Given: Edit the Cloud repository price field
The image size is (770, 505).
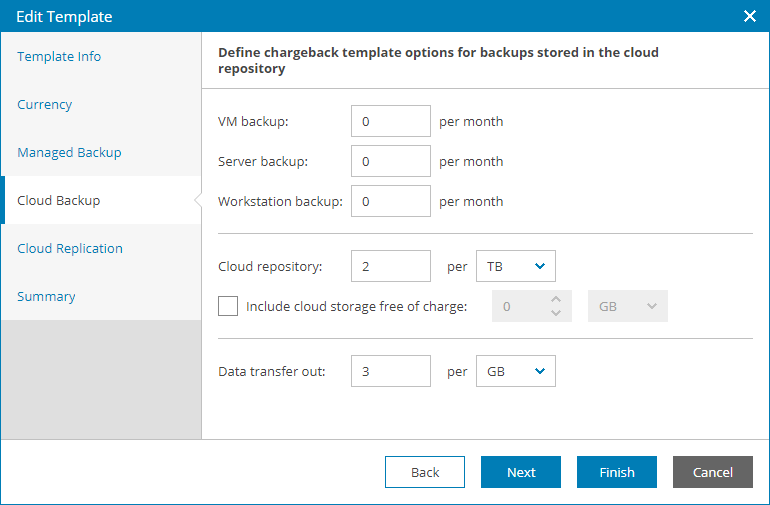Looking at the screenshot, I should [391, 266].
